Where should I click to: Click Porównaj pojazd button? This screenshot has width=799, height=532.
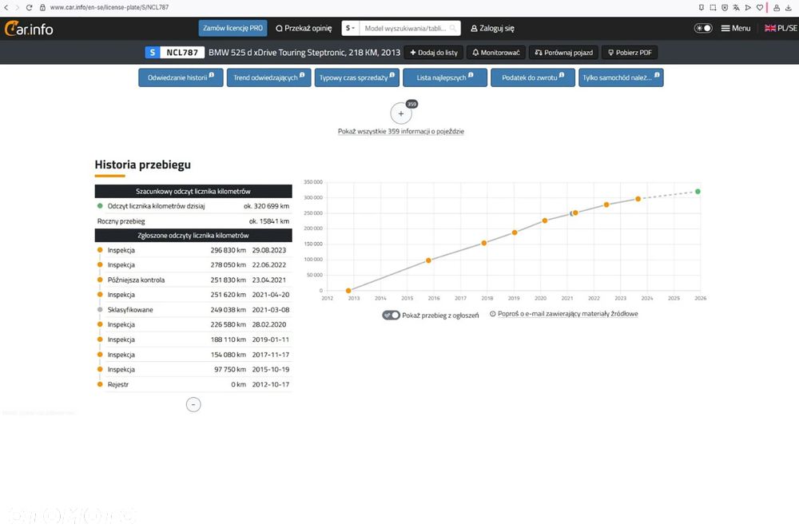pos(563,53)
